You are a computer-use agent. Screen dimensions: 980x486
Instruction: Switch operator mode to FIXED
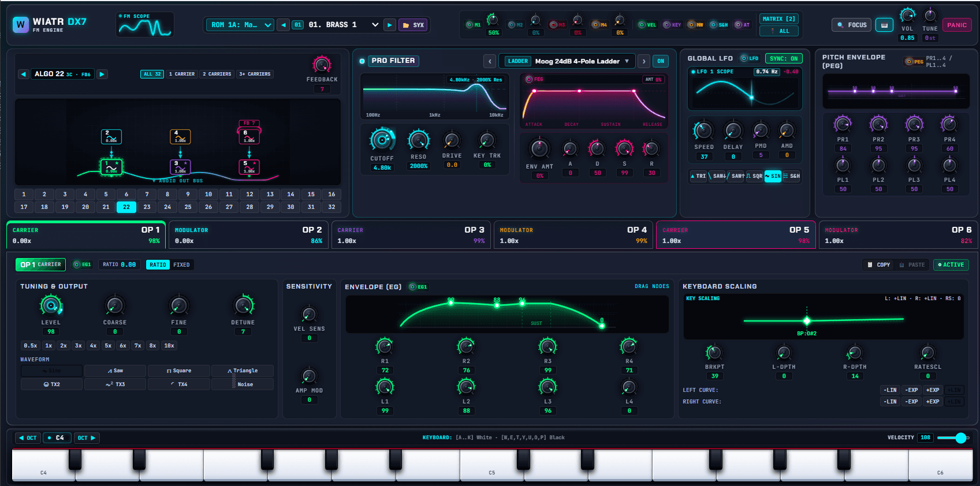click(x=181, y=265)
